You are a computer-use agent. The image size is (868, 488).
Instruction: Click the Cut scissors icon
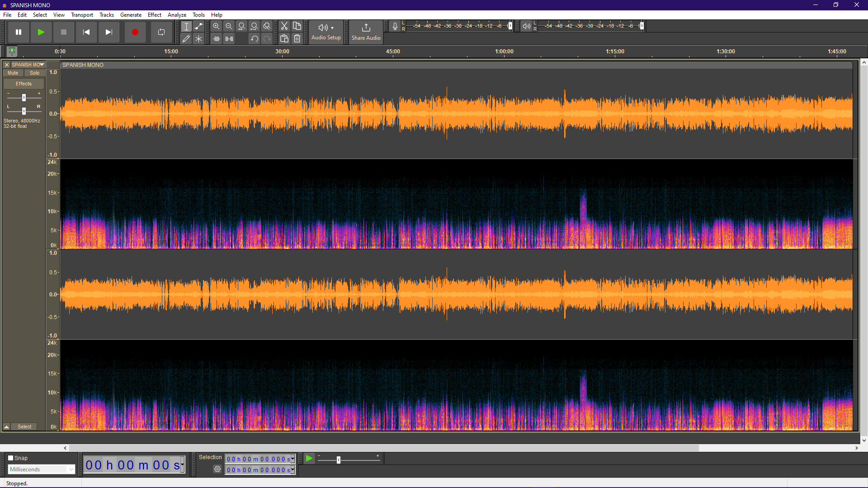click(284, 26)
